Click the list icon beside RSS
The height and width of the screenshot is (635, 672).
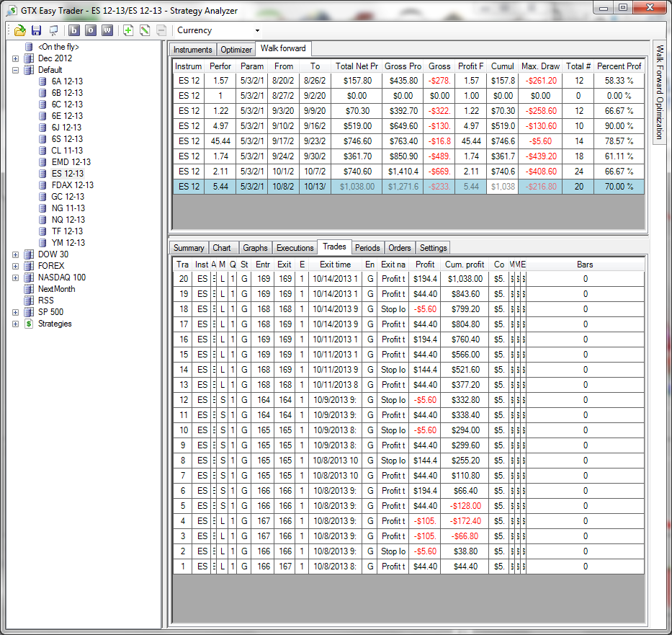29,301
